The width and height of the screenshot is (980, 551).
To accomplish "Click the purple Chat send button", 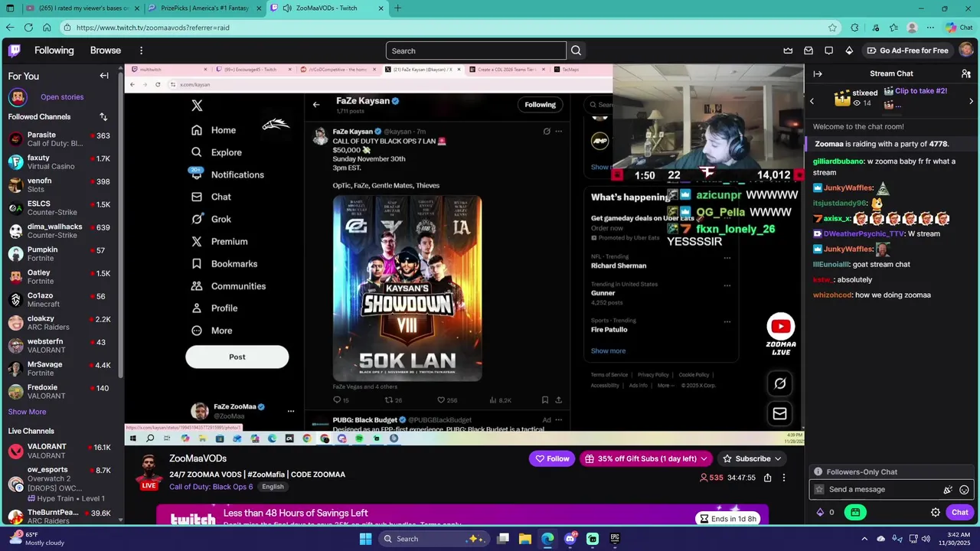I will [x=960, y=512].
